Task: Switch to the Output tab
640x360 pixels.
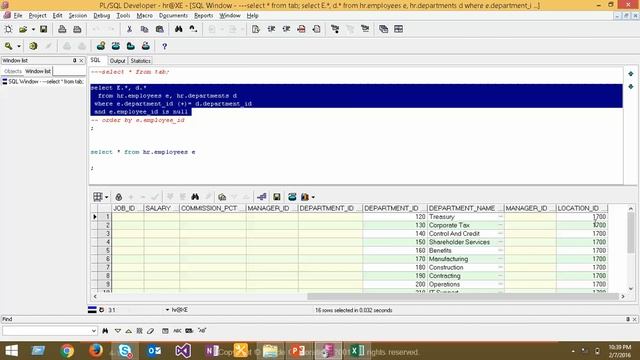Action: [118, 60]
